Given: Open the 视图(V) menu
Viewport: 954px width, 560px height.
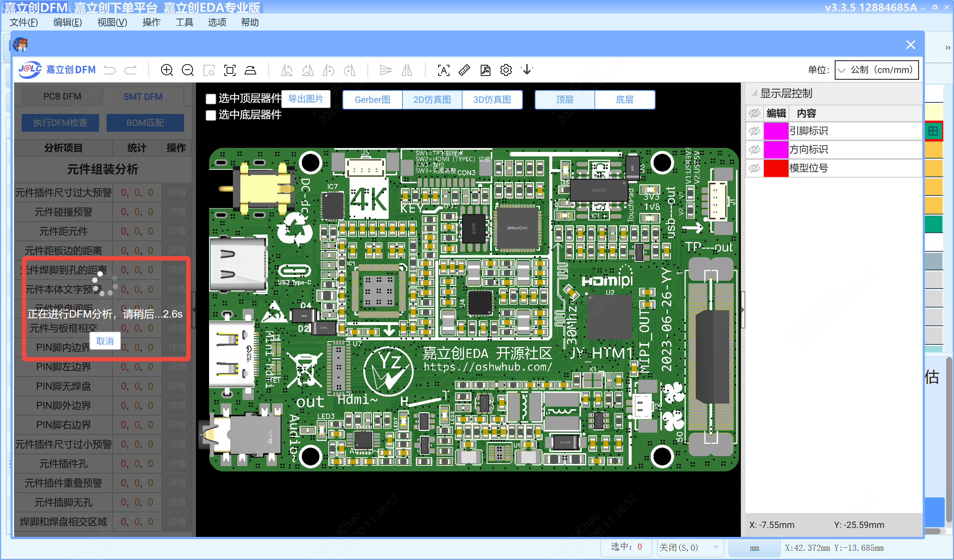Looking at the screenshot, I should [112, 22].
